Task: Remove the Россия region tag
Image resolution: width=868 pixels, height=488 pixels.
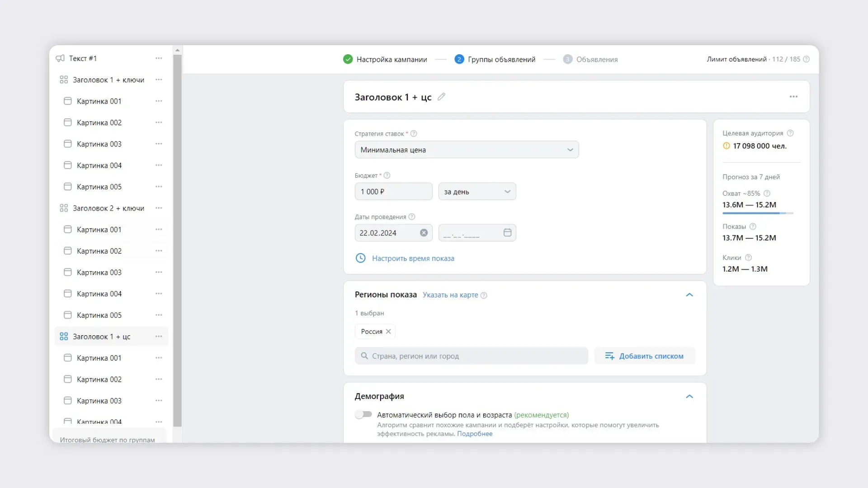Action: coord(388,331)
